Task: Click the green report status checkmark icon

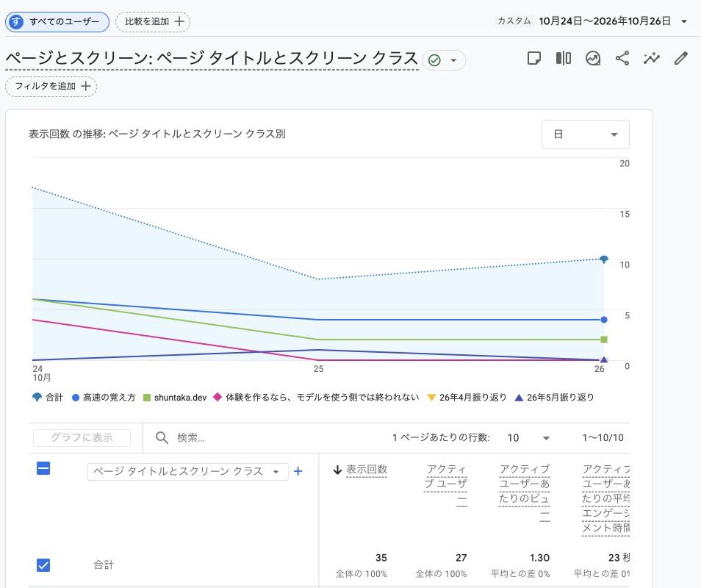Action: [434, 60]
